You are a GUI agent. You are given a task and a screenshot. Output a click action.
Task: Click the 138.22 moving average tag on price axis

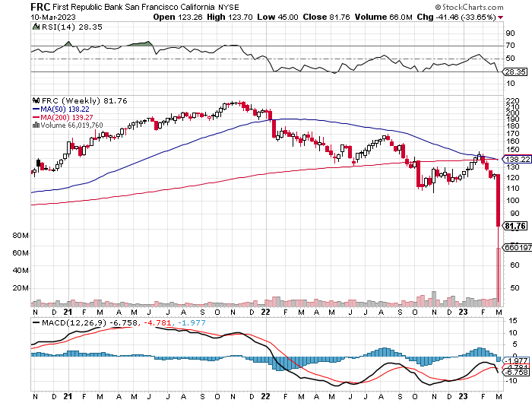(x=516, y=159)
